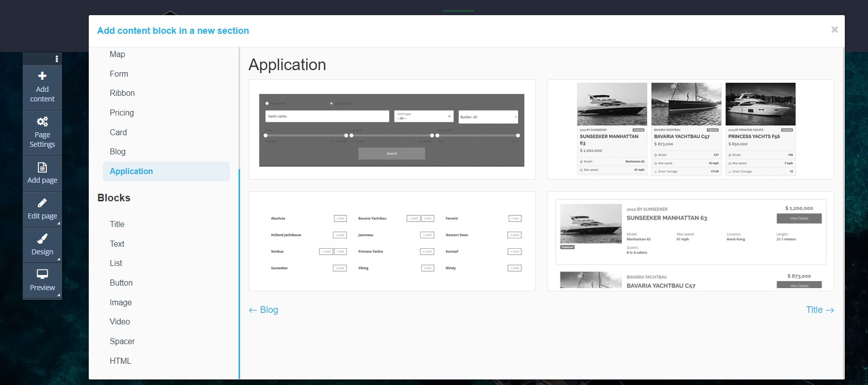868x385 pixels.
Task: Open the Design brush tool
Action: point(42,239)
